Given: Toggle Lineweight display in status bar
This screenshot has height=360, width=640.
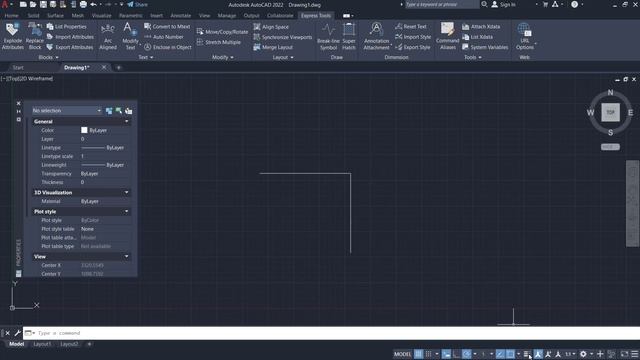Looking at the screenshot, I should [x=527, y=354].
